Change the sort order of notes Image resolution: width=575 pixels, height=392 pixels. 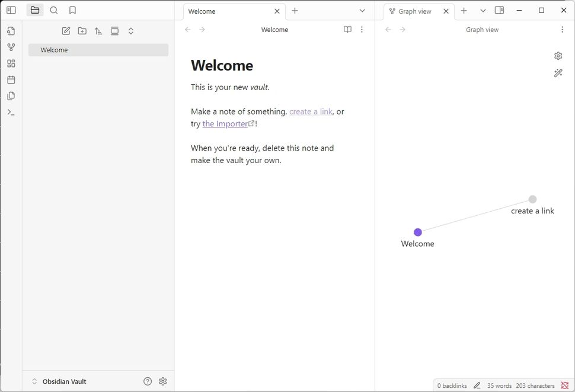coord(98,30)
